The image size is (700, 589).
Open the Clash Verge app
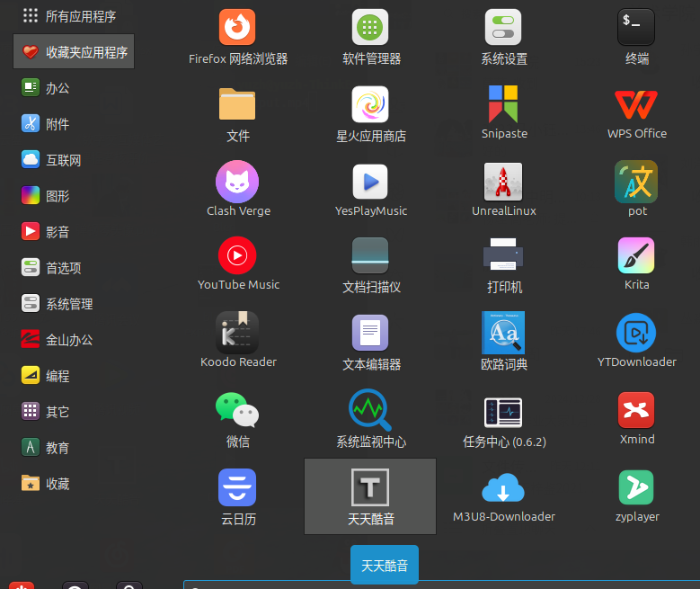(x=237, y=190)
